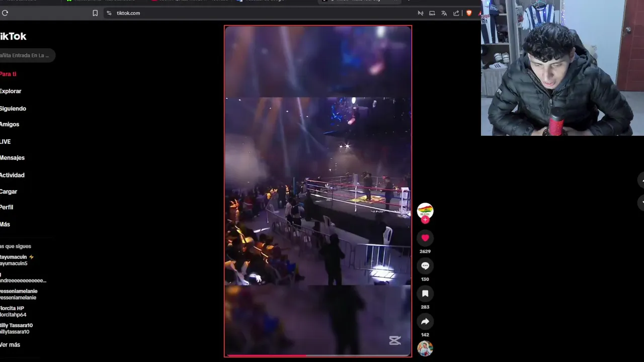Viewport: 644px width, 362px height.
Task: Open Florcita HP's followed account
Action: coord(13,311)
